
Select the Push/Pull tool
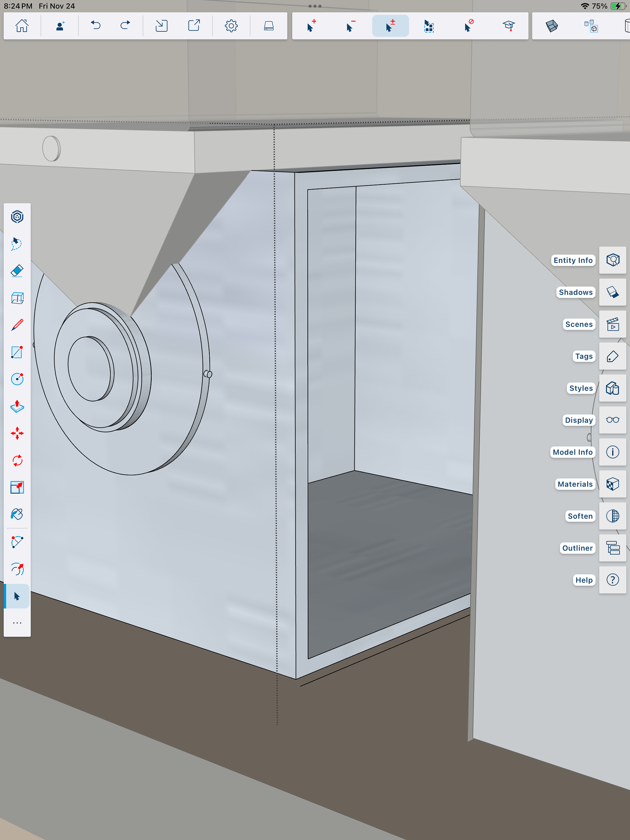pos(17,406)
